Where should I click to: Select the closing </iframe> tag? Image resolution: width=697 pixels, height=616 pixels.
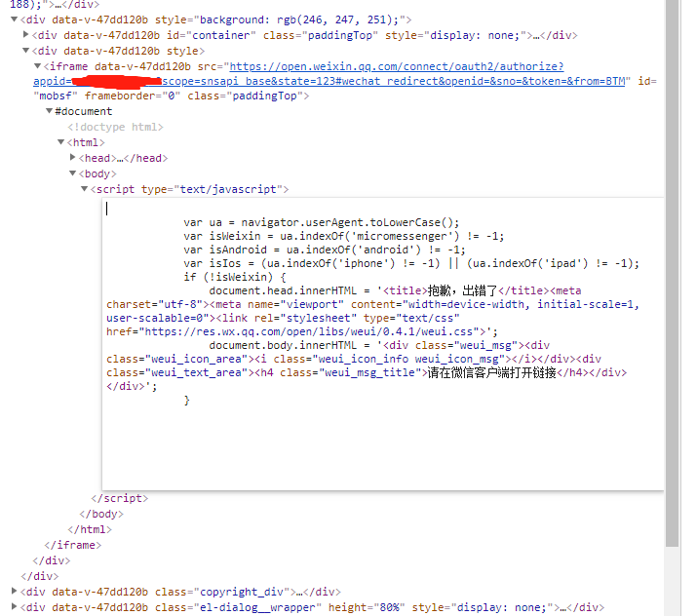[73, 545]
